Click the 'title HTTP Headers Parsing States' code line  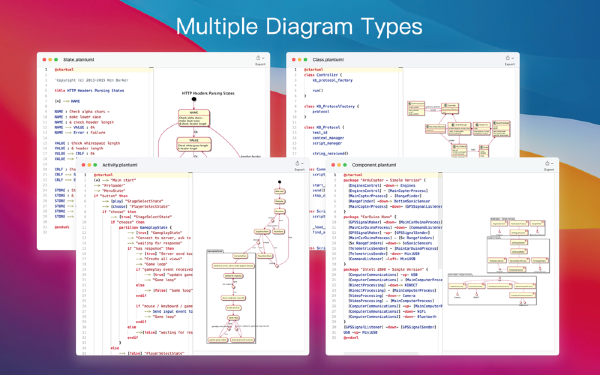click(90, 91)
